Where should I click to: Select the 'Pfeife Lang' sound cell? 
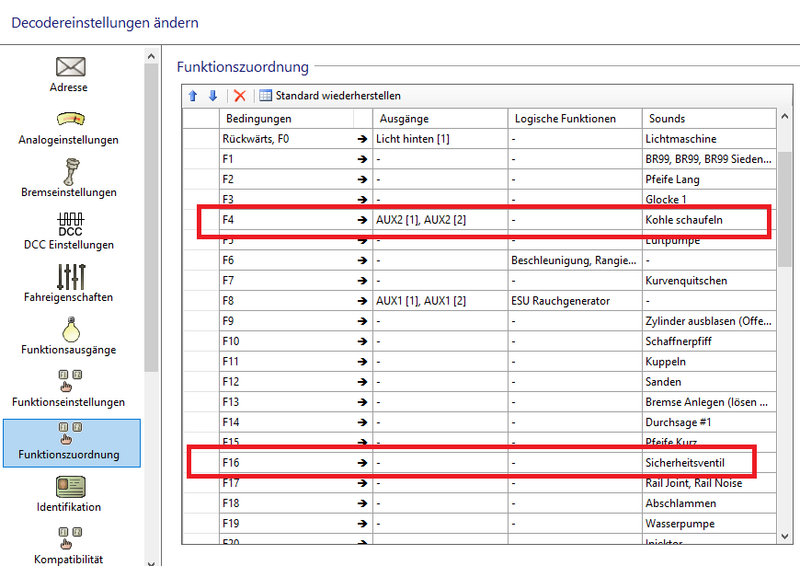pos(709,180)
